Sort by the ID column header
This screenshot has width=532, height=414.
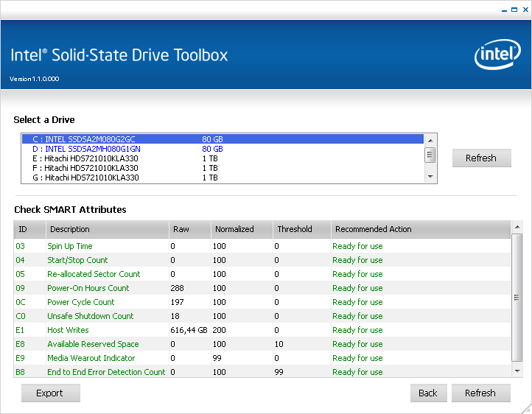click(29, 229)
